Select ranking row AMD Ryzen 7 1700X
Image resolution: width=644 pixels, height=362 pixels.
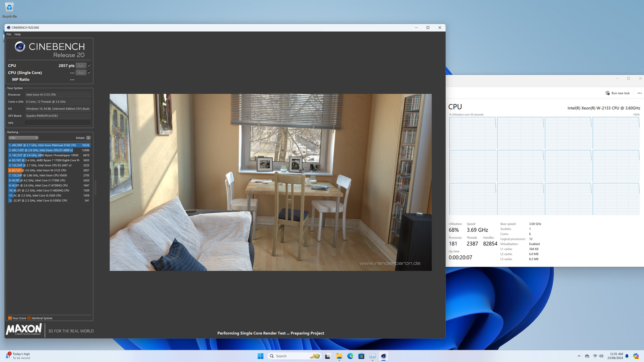tap(49, 160)
